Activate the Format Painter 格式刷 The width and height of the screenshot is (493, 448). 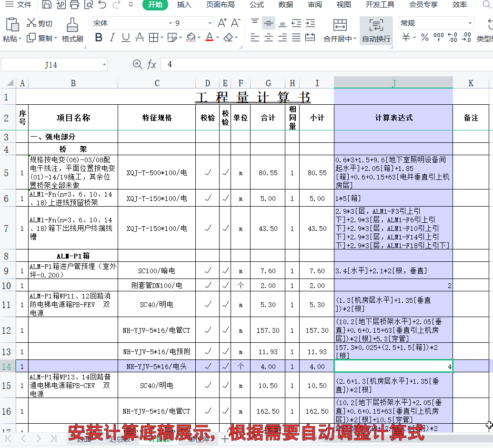click(72, 30)
